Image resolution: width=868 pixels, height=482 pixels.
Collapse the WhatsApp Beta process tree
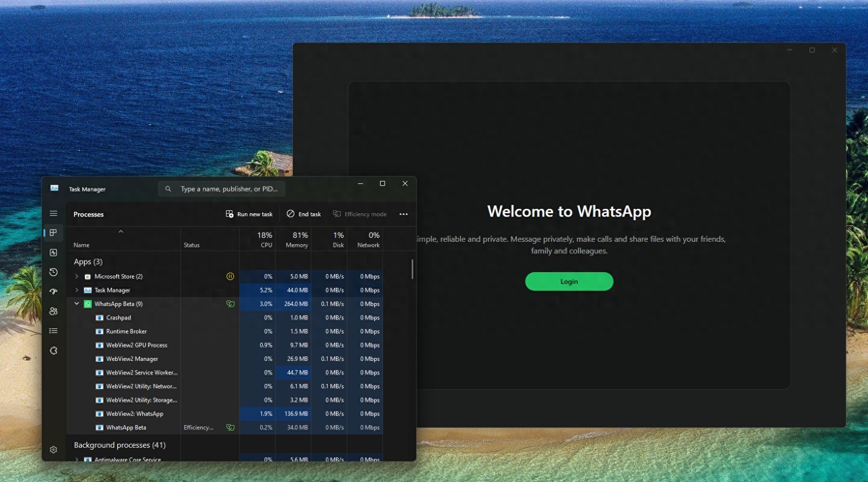[77, 304]
